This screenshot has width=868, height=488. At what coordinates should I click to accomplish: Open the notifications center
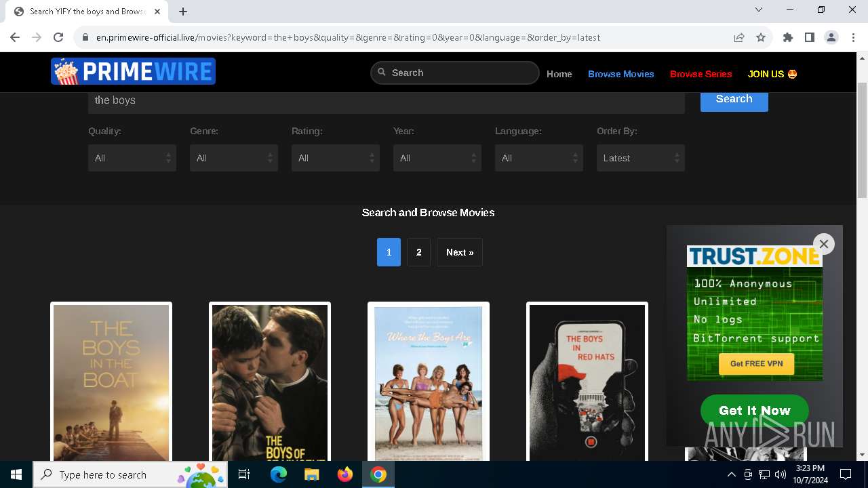(x=846, y=474)
